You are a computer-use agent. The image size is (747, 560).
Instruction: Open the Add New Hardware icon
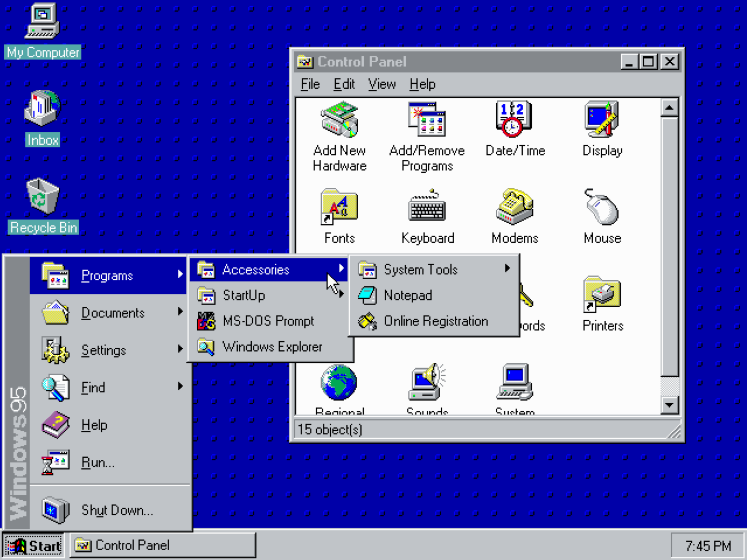point(339,120)
